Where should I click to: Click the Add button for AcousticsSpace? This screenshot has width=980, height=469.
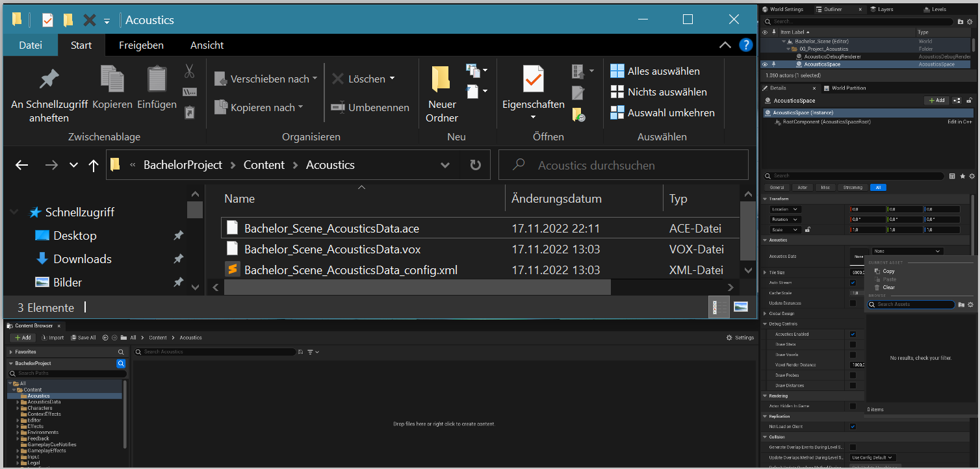(936, 100)
